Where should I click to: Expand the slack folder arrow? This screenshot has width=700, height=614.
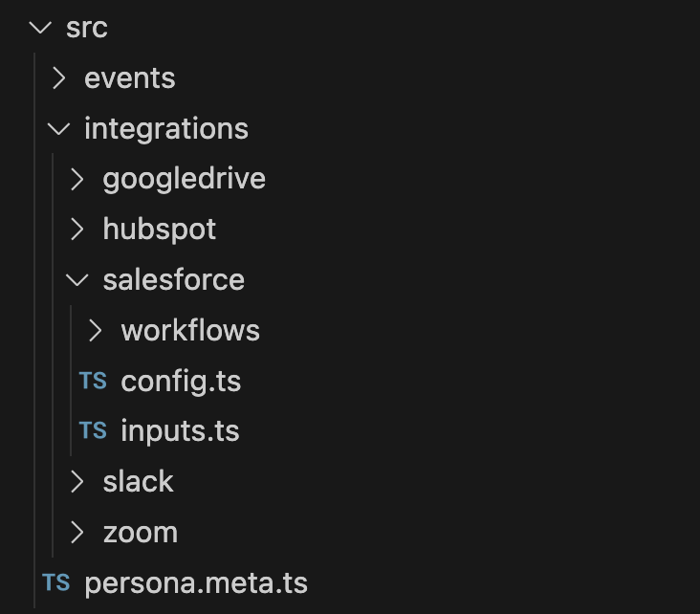click(x=77, y=482)
